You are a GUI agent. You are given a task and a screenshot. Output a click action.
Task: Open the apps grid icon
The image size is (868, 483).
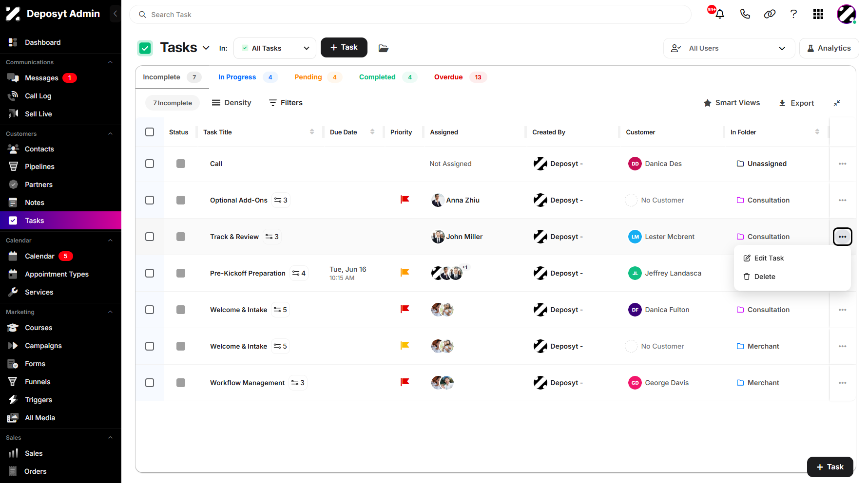[818, 14]
